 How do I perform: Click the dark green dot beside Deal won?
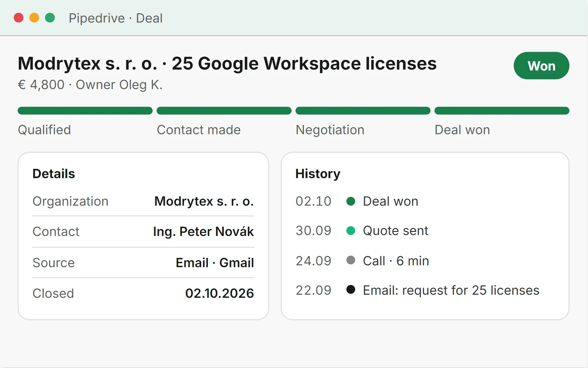click(351, 201)
